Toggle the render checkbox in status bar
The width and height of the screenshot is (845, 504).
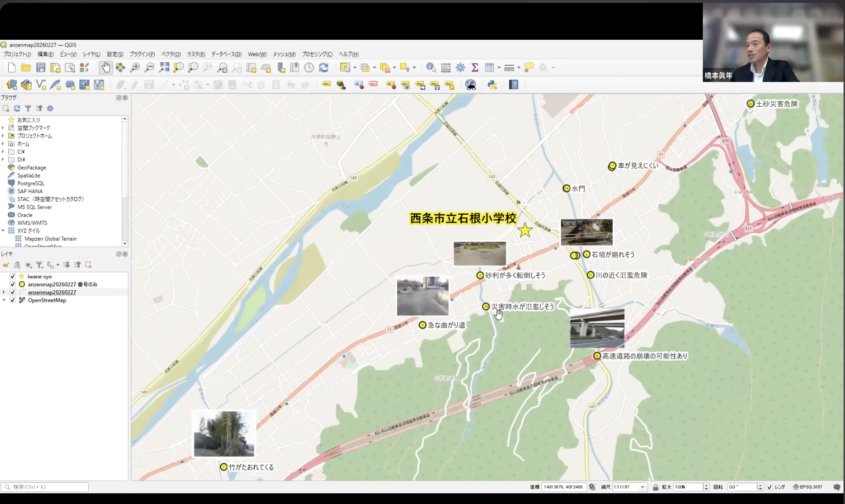769,487
